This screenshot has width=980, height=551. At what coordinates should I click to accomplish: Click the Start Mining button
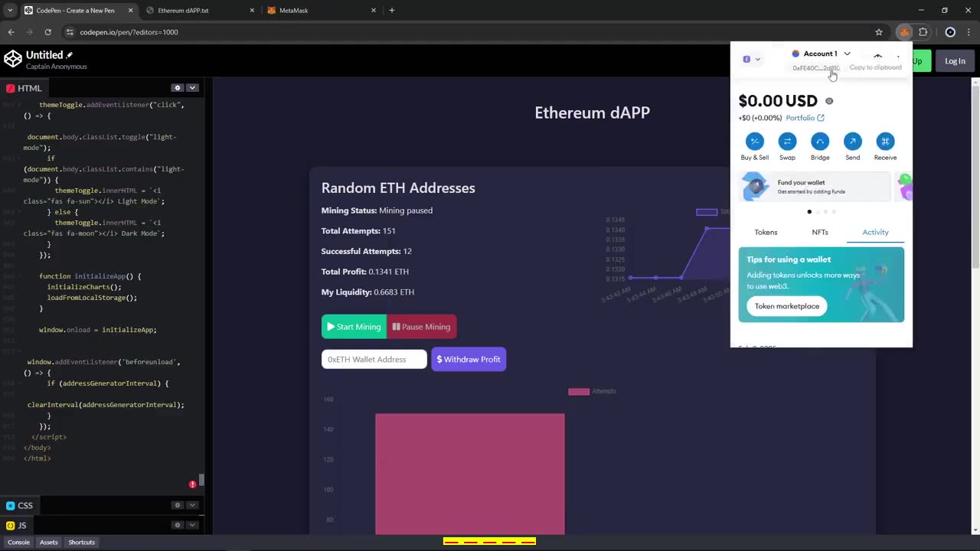(x=354, y=327)
